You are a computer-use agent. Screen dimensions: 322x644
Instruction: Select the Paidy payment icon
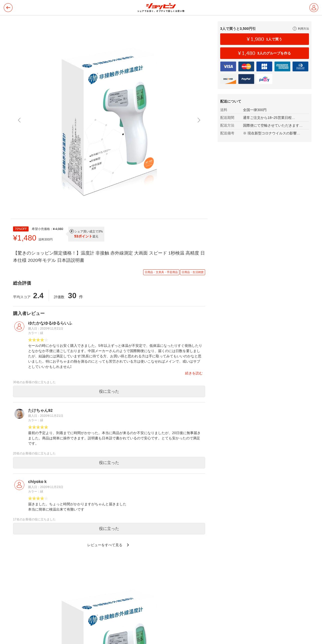[x=264, y=79]
